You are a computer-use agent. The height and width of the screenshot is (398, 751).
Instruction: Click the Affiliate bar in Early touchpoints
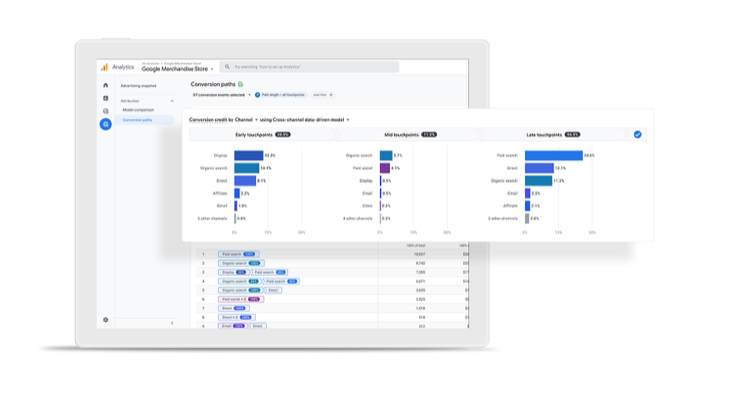237,193
